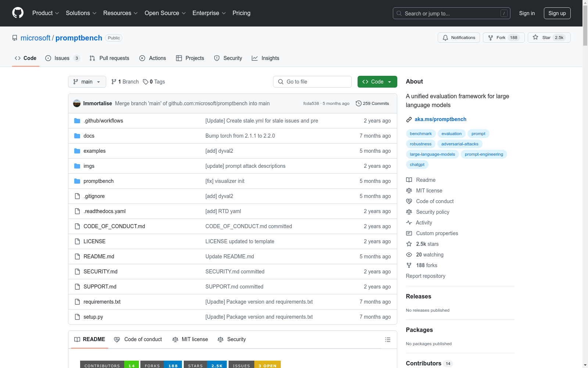Switch to the Issues tab
This screenshot has width=588, height=368.
point(62,58)
